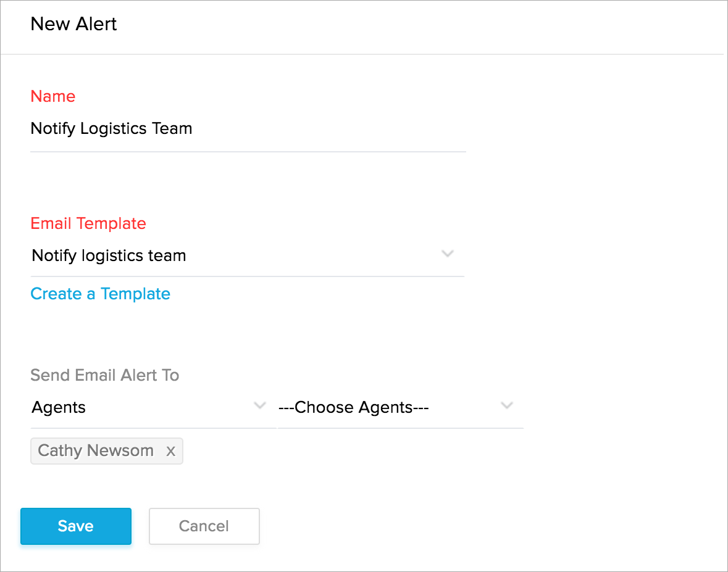This screenshot has width=728, height=572.
Task: Click the chevron next to Agents
Action: click(x=260, y=406)
